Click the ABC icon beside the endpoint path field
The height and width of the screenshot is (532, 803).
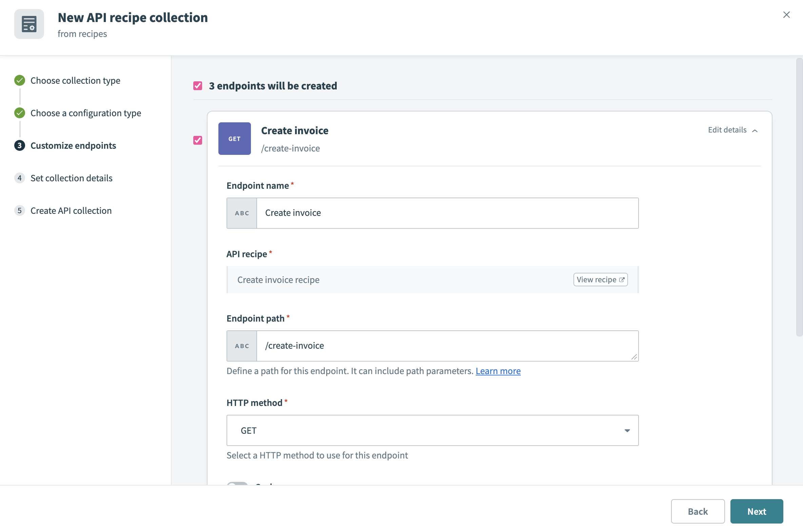241,346
